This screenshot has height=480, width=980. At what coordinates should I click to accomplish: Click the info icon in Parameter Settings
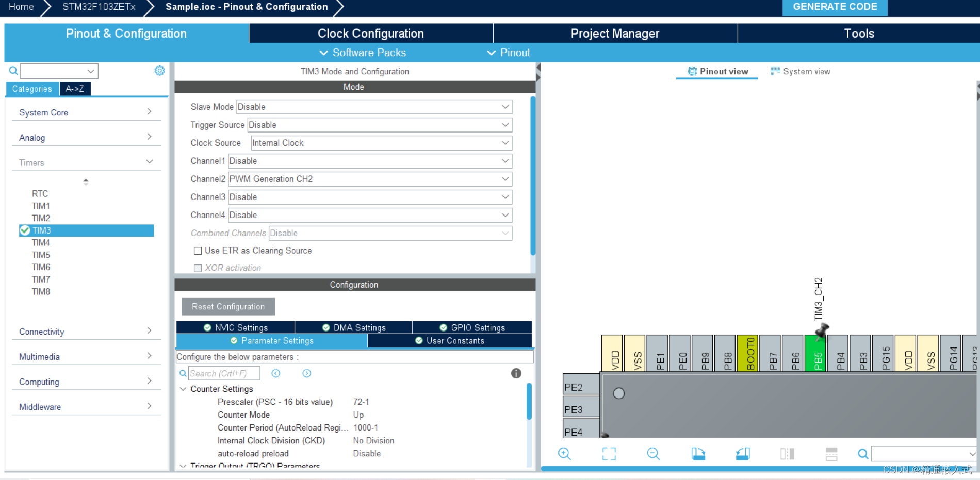pyautogui.click(x=516, y=373)
